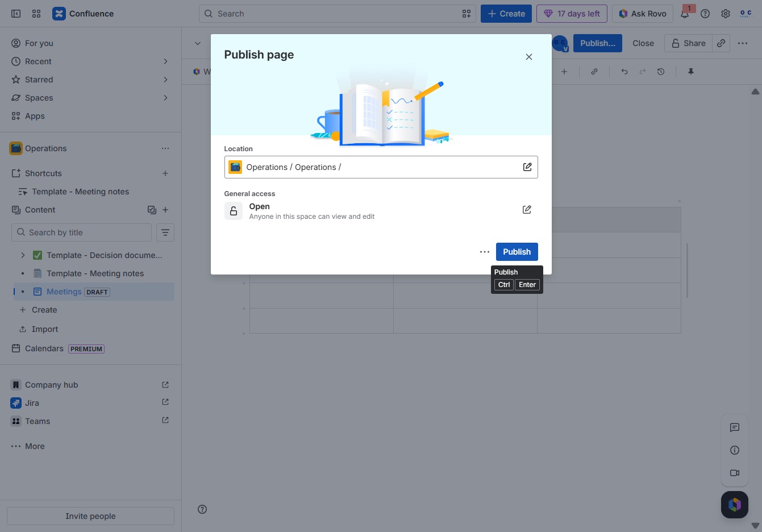Open Teams from sidebar
Image resolution: width=762 pixels, height=532 pixels.
(x=91, y=421)
